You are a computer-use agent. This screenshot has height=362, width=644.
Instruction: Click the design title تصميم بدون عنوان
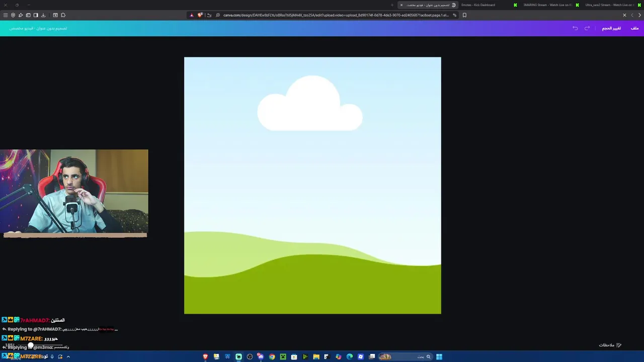point(38,28)
